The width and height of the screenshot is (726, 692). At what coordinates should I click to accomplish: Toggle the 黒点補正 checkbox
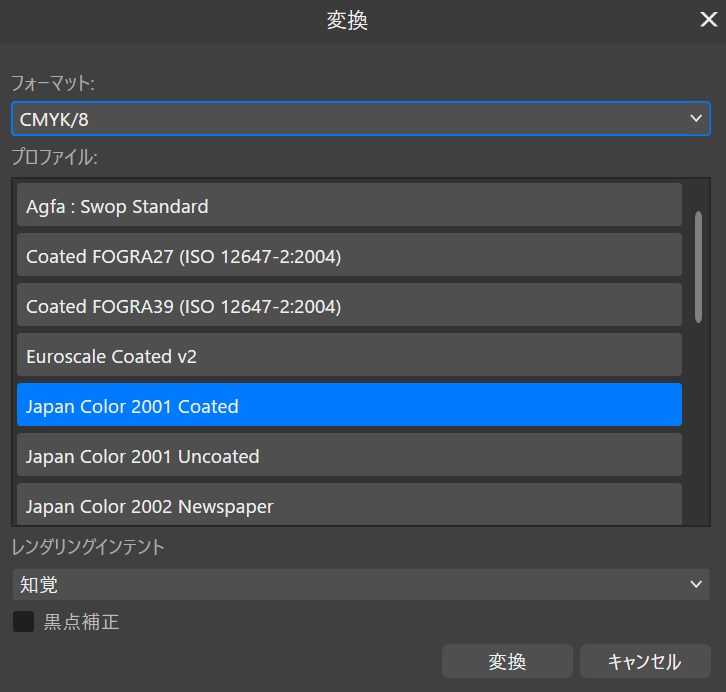24,622
